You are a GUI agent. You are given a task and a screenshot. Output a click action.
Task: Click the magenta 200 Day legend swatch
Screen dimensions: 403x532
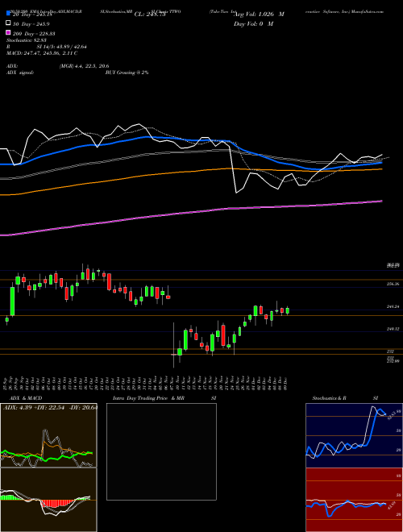point(9,32)
